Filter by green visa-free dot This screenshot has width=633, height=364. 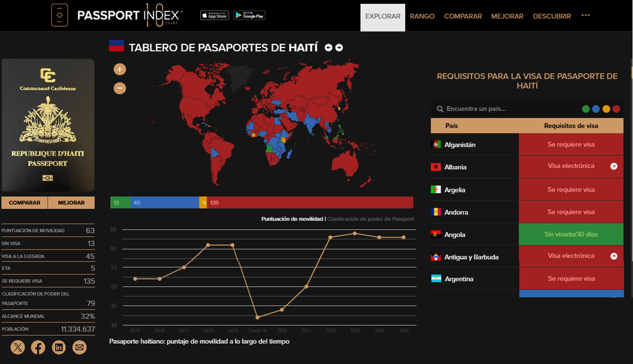[586, 109]
